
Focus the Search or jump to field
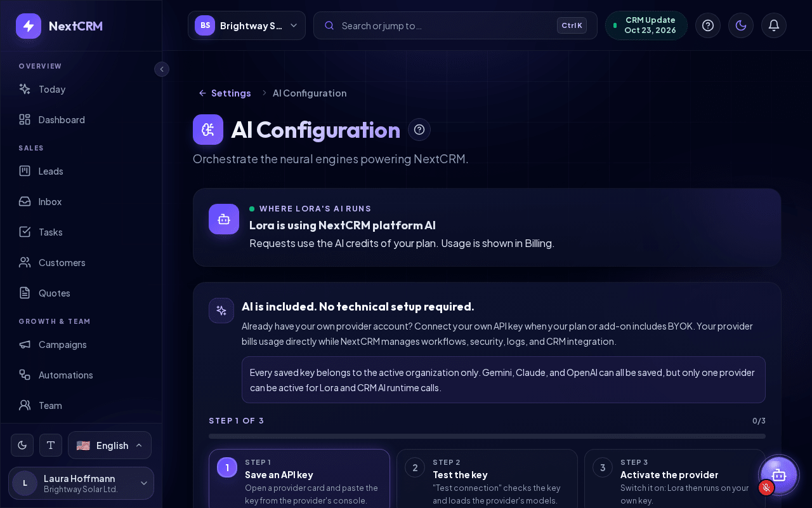coord(455,25)
